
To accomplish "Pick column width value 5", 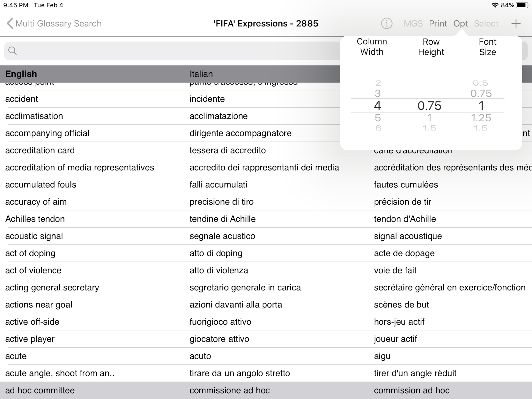I will coord(378,118).
